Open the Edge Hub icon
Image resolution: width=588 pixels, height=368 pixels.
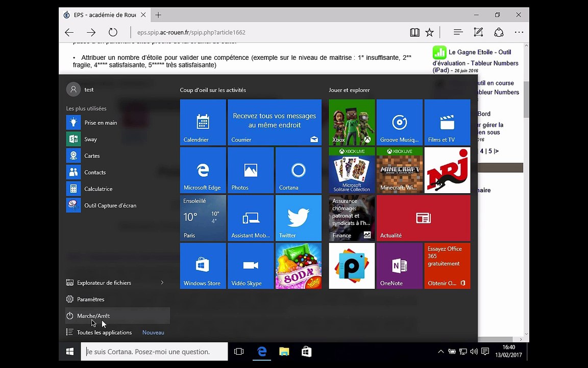coord(458,32)
